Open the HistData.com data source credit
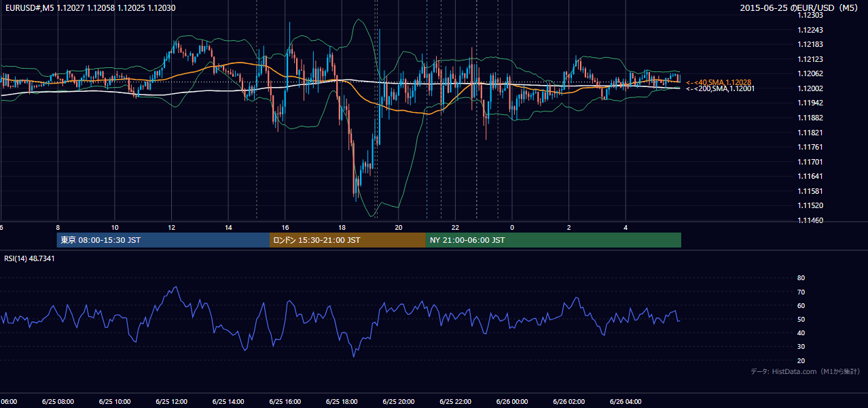This screenshot has height=408, width=868. click(806, 371)
